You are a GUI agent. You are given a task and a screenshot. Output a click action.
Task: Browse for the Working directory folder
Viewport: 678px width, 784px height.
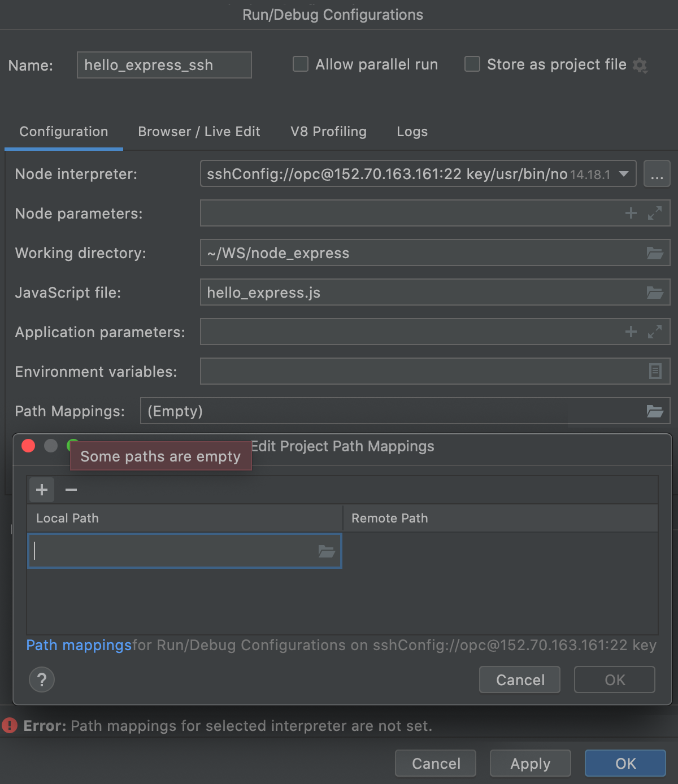point(655,253)
